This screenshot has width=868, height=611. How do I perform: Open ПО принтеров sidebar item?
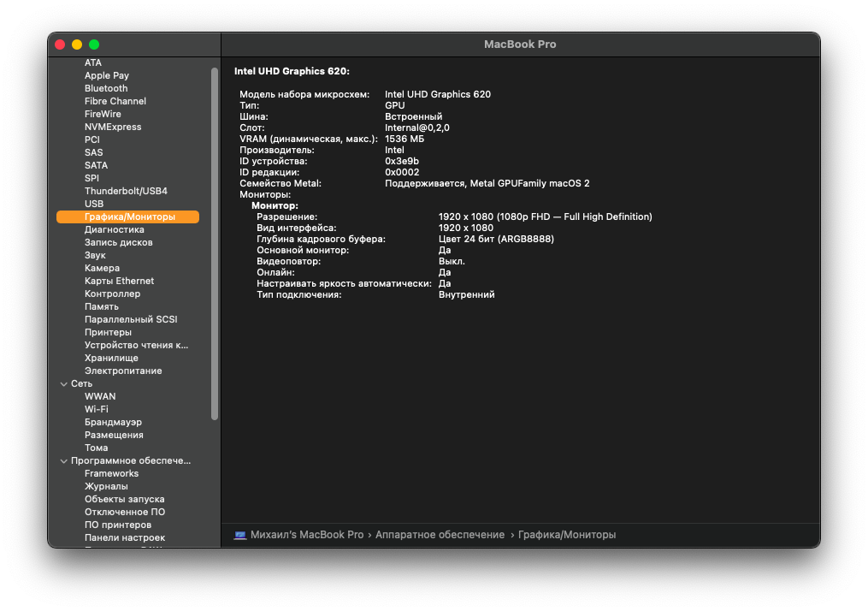118,525
